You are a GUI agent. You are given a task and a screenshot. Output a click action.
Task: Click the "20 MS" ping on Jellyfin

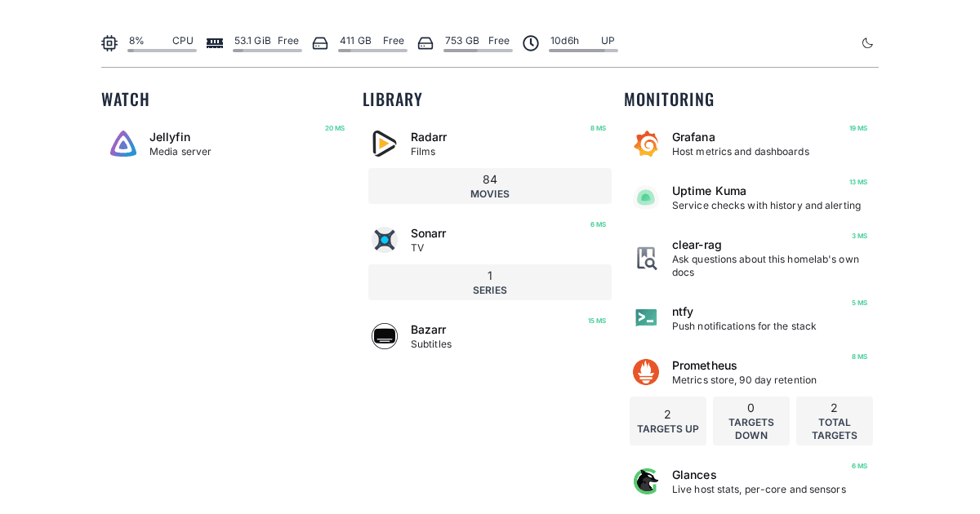coord(335,128)
